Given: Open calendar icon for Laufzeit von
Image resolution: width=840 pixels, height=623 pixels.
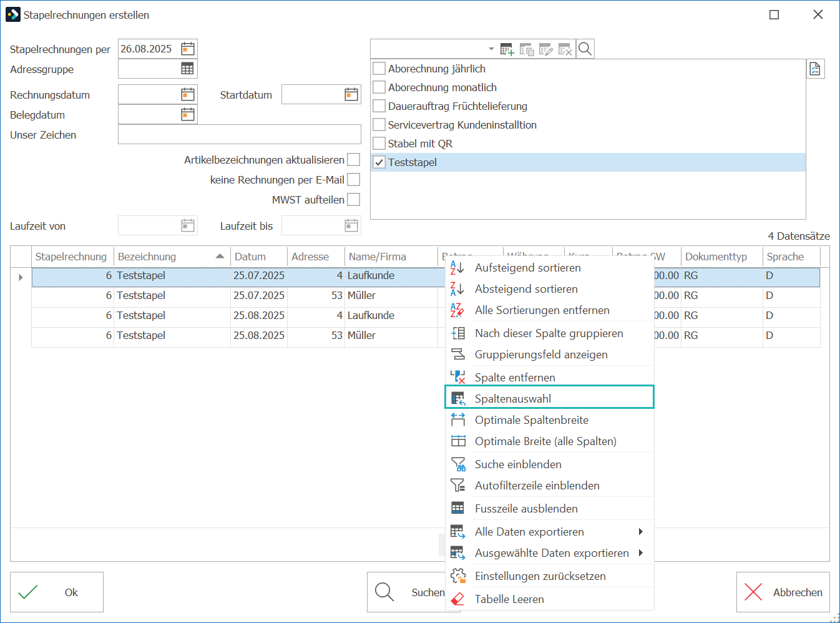Looking at the screenshot, I should [188, 226].
